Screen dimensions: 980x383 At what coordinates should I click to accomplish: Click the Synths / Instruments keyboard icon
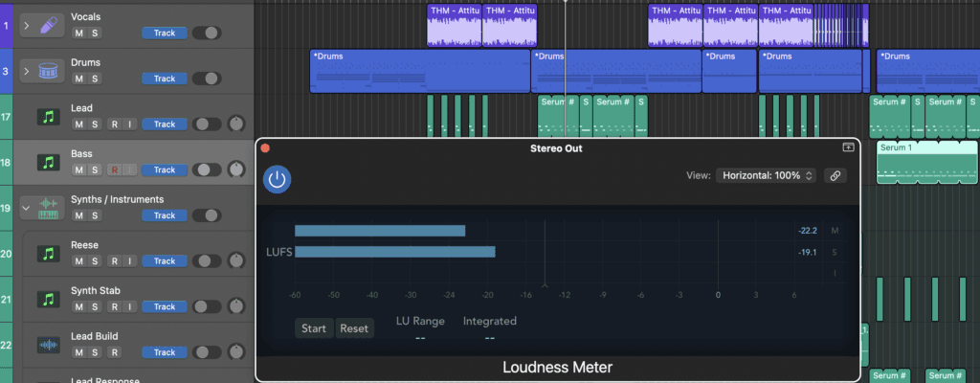pyautogui.click(x=48, y=208)
